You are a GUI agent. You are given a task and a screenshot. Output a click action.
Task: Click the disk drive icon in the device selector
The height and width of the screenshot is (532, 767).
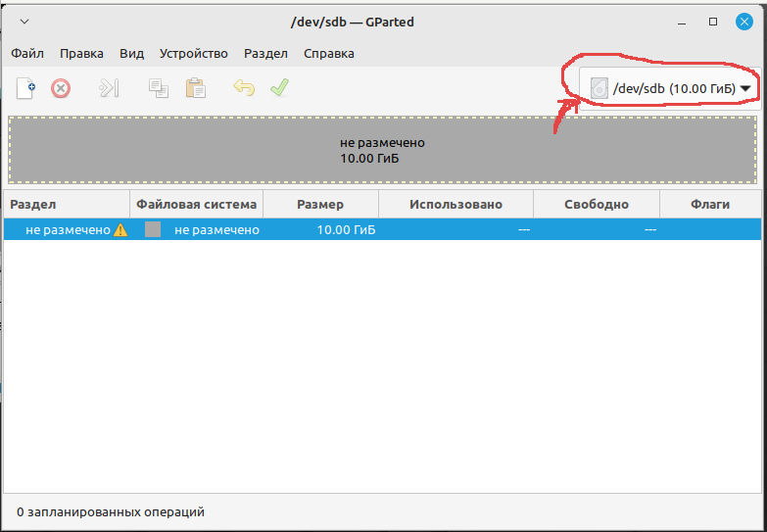tap(599, 88)
